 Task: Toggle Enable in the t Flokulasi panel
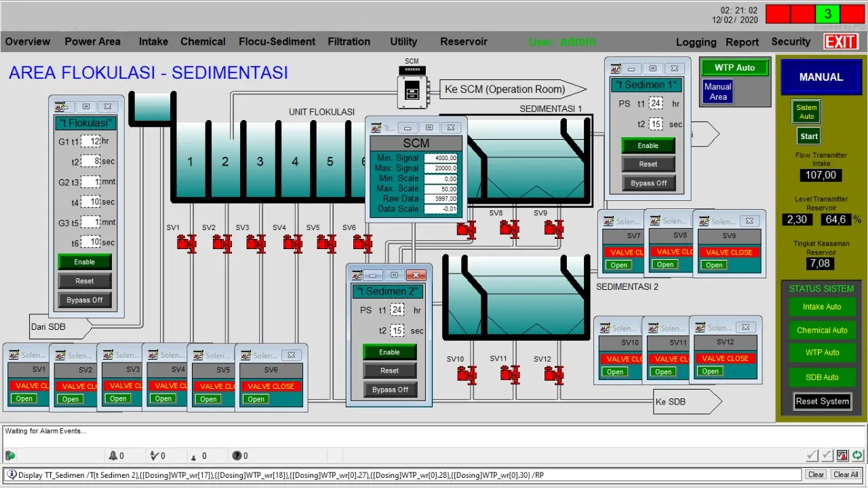(x=85, y=262)
